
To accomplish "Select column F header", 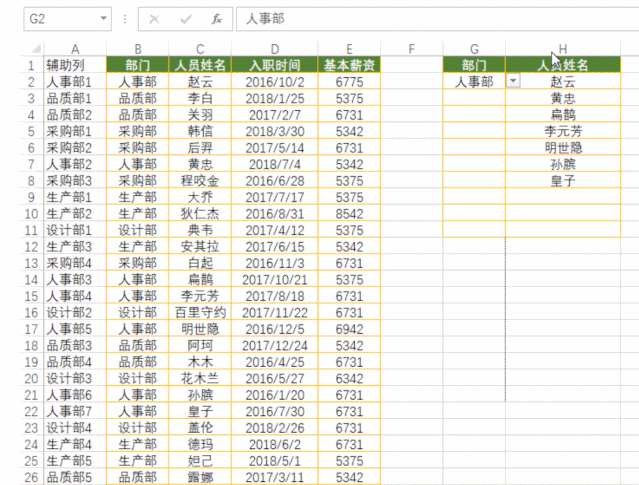I will tap(412, 49).
